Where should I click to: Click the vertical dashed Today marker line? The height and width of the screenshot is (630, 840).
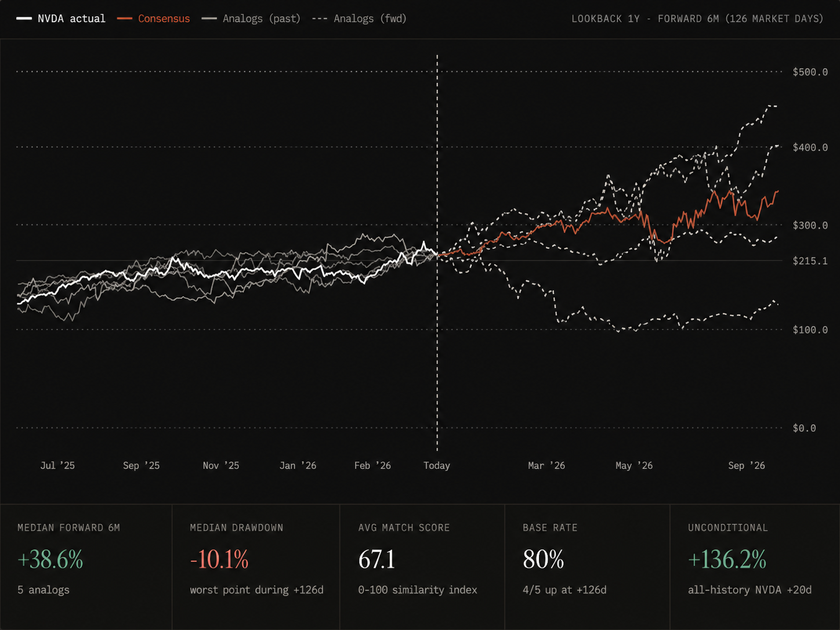[437, 253]
